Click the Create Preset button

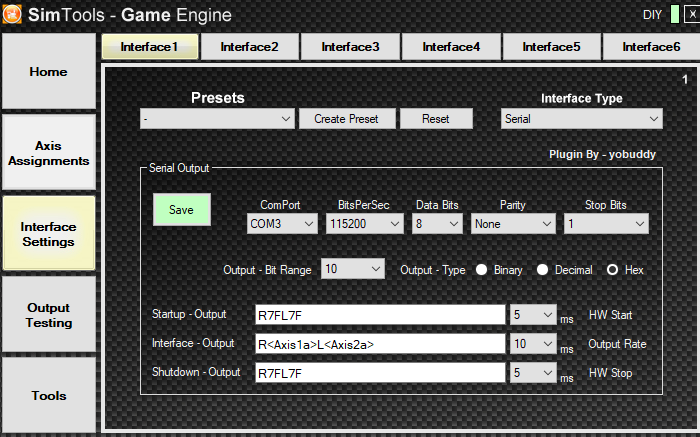[x=346, y=119]
